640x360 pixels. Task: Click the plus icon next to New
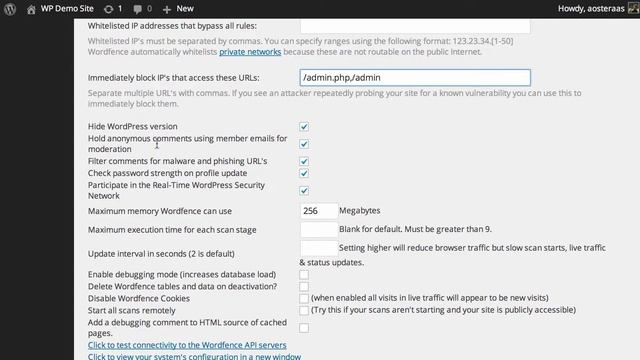tap(167, 9)
